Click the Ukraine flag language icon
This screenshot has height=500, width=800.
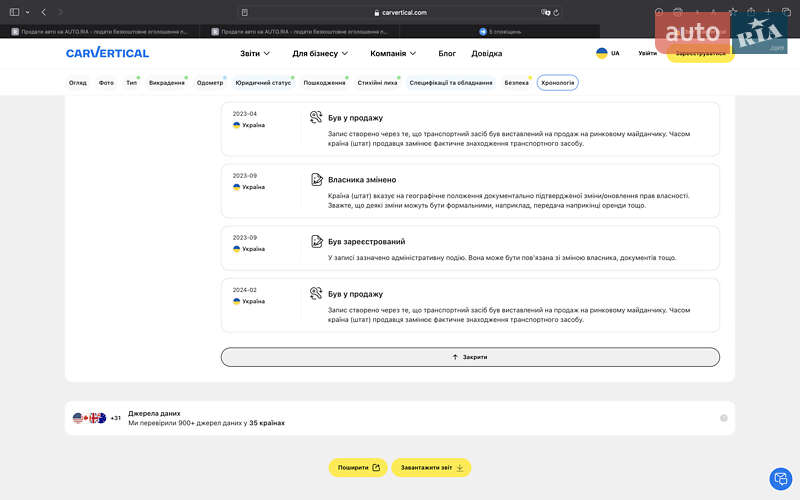tap(601, 53)
